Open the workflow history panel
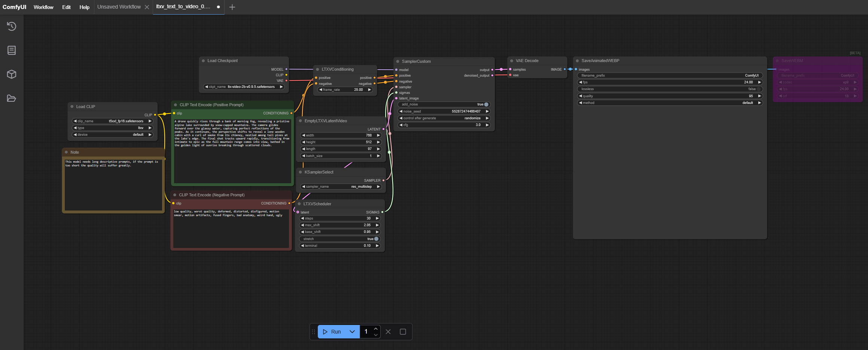Screen dimensions: 868x350 coord(11,27)
